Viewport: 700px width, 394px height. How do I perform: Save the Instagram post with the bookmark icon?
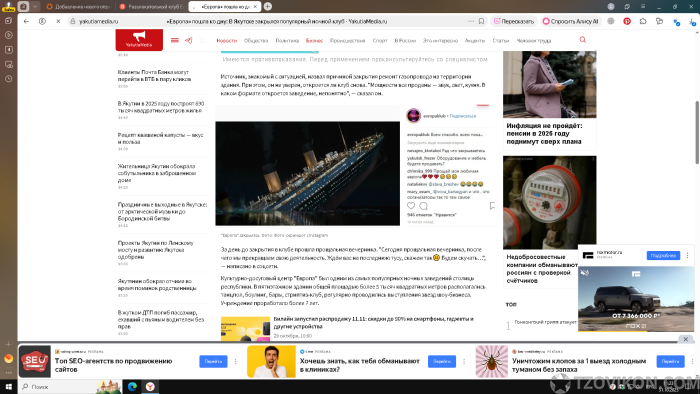coord(492,206)
